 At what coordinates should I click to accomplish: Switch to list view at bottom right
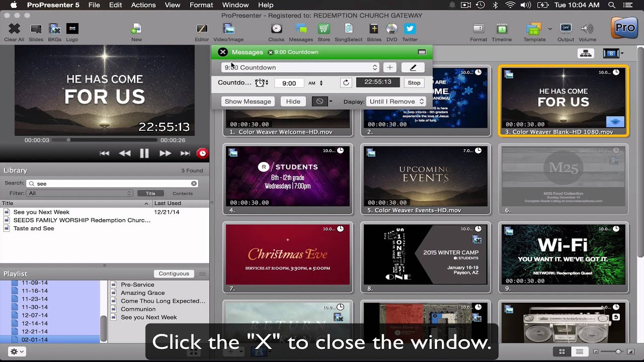tap(580, 351)
